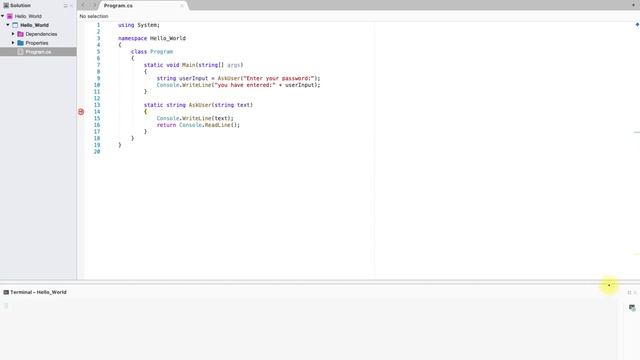The image size is (640, 360).
Task: Click the "you have entered:" string literal
Action: pyautogui.click(x=245, y=85)
